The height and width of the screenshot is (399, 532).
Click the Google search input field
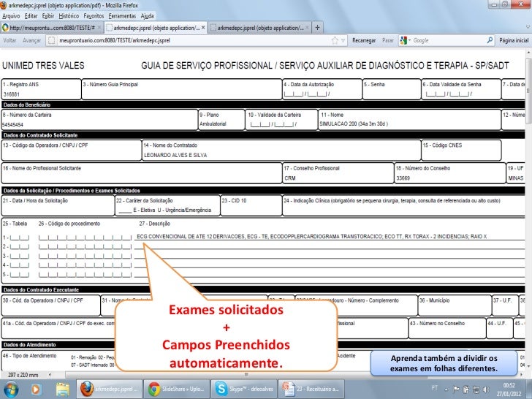449,40
